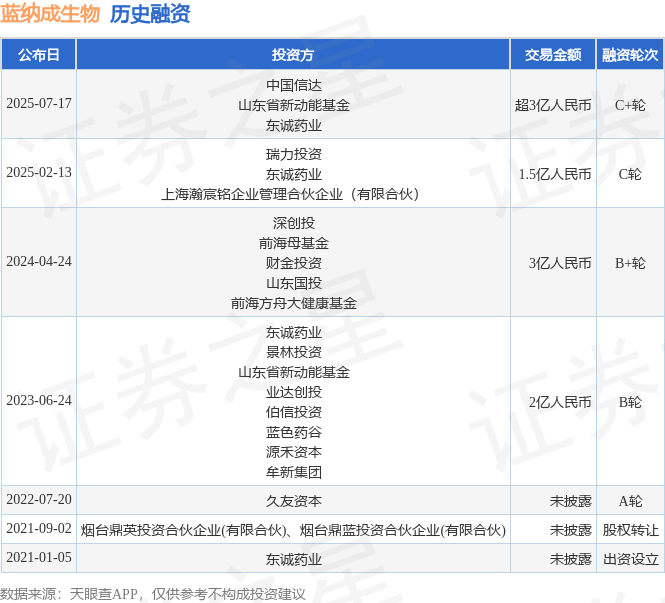Viewport: 665px width, 603px height.
Task: Click the 股权转让 round cell
Action: [630, 530]
